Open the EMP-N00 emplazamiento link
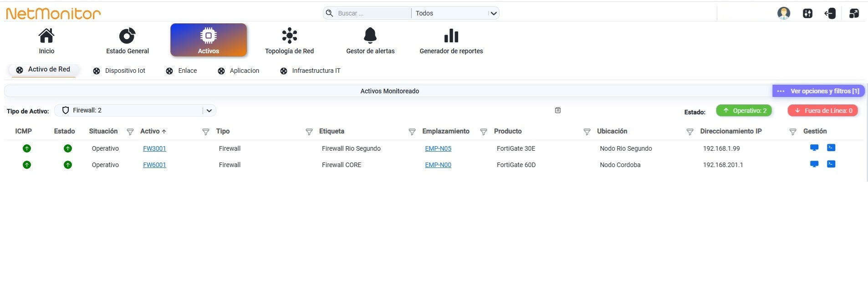This screenshot has width=868, height=295. (438, 165)
